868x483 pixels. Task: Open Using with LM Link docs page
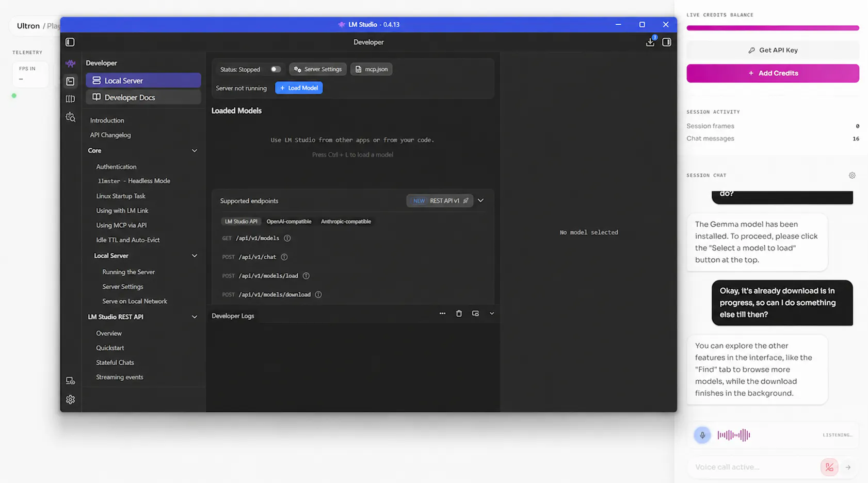click(x=122, y=211)
